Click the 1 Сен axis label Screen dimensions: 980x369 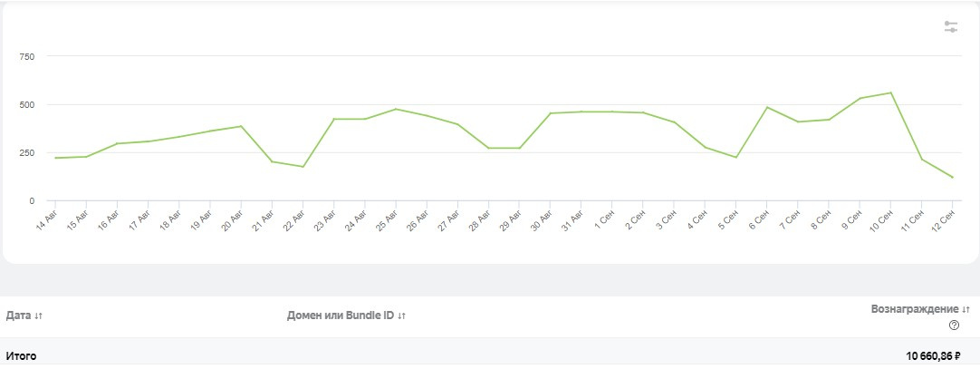point(602,220)
